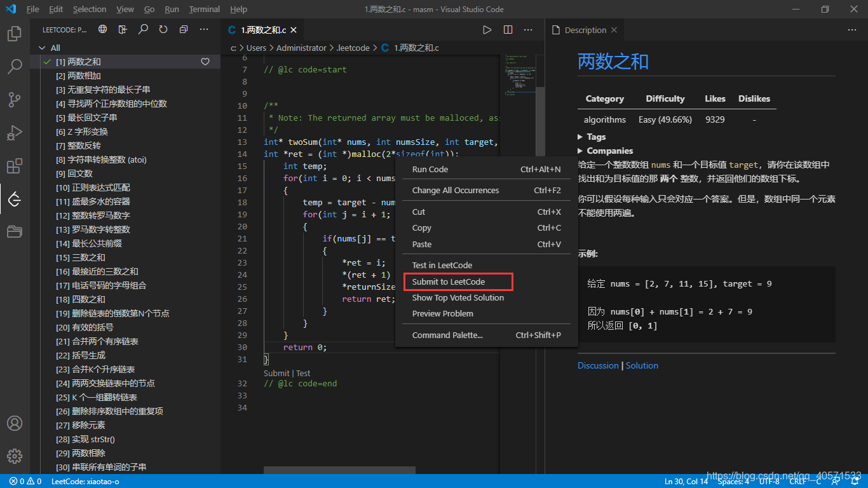Image resolution: width=868 pixels, height=488 pixels.
Task: Click the Submit code lens link
Action: click(x=276, y=373)
